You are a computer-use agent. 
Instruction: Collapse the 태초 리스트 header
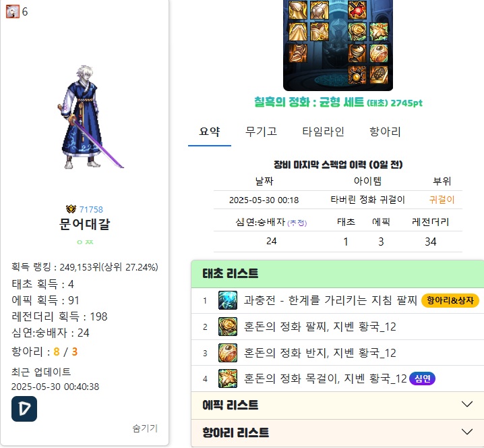pos(337,274)
